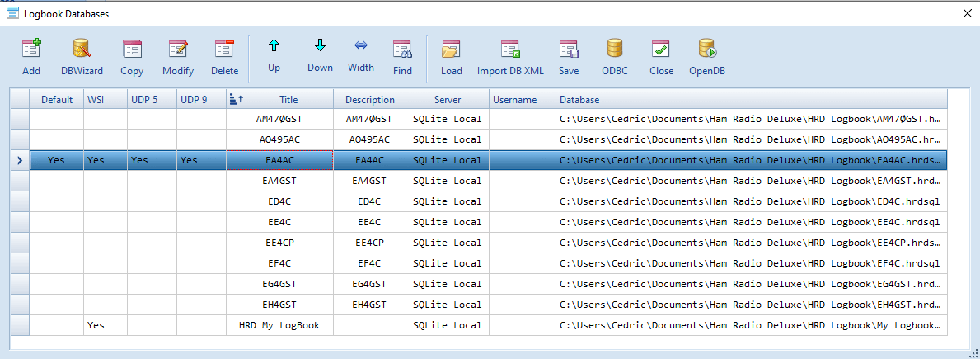The height and width of the screenshot is (359, 980).
Task: Select the Modify toolbar icon
Action: (178, 50)
